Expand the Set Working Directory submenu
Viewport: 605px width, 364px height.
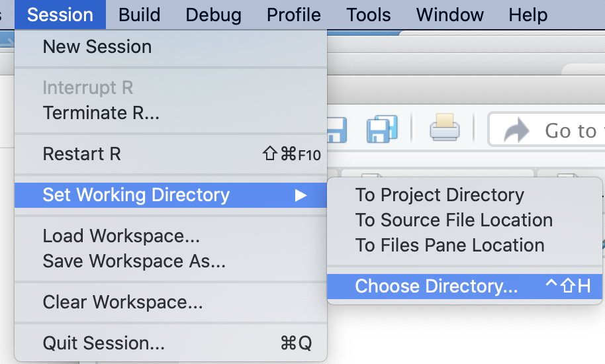pos(171,195)
